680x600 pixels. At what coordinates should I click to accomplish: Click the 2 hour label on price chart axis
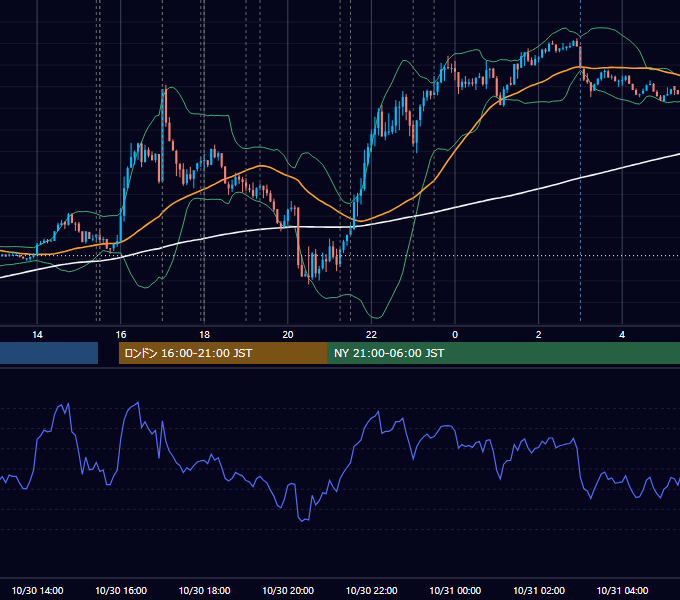click(539, 335)
